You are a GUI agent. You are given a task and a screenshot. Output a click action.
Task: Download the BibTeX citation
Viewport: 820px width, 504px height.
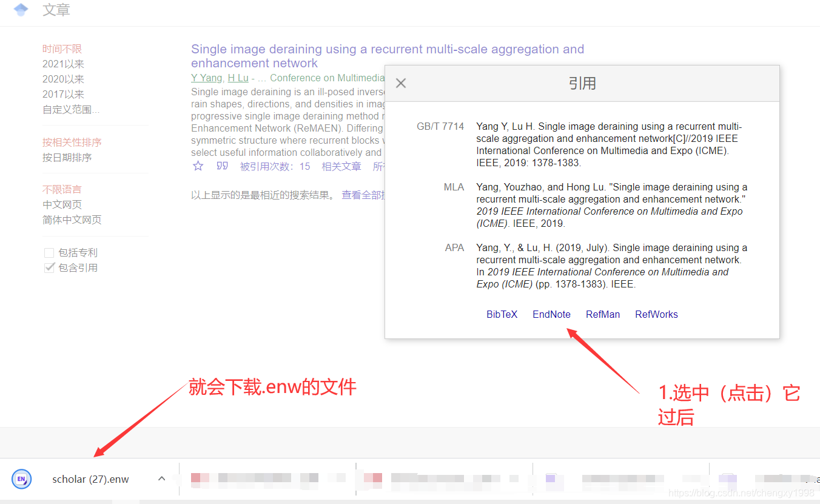[502, 314]
